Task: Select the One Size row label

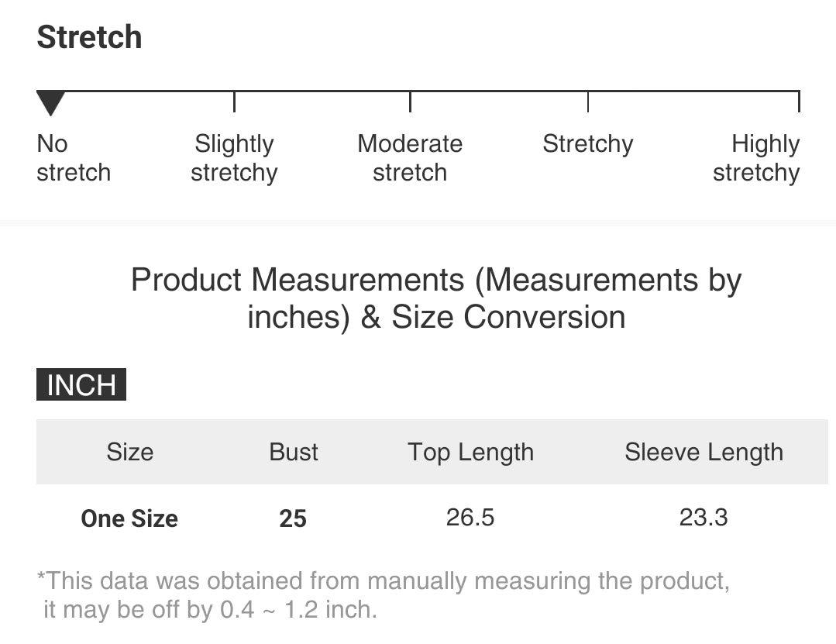Action: (x=129, y=518)
